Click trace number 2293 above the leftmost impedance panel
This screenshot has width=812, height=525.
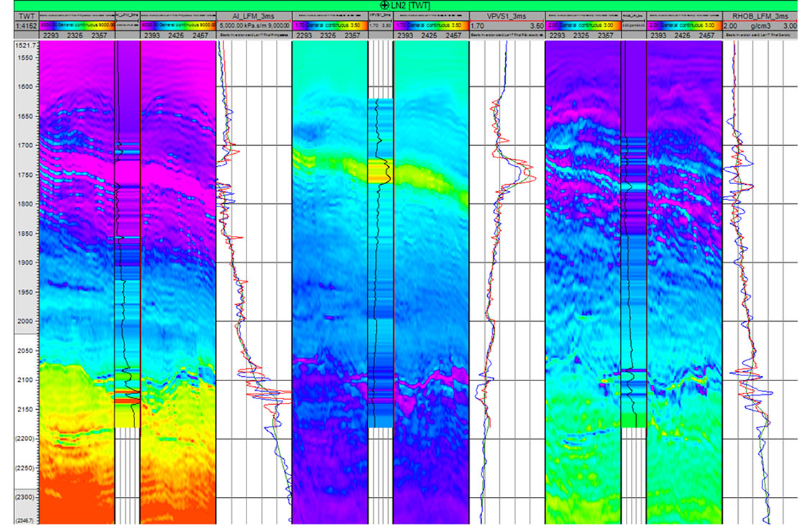pyautogui.click(x=52, y=34)
